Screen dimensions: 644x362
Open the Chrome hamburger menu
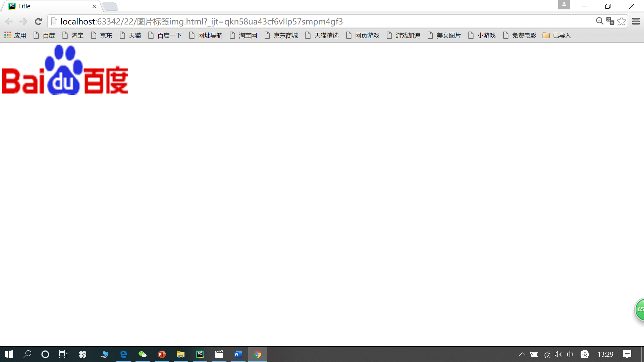pos(636,21)
